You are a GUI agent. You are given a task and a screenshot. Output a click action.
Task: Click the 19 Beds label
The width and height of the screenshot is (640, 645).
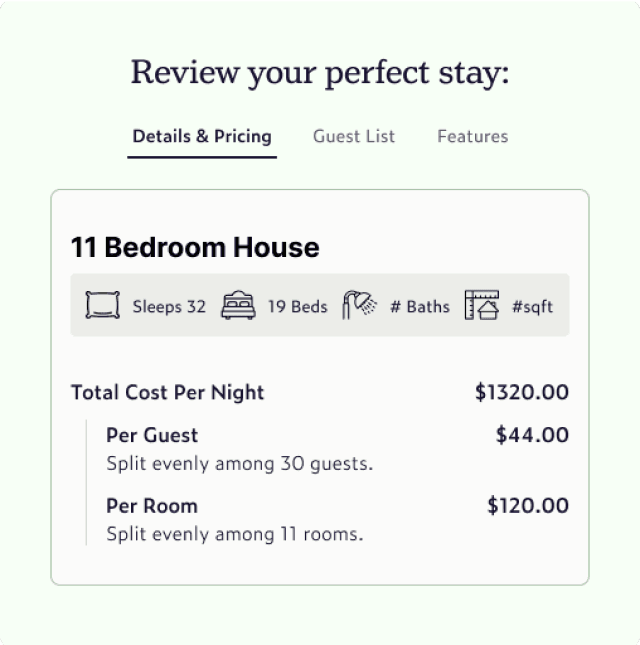[x=297, y=307]
